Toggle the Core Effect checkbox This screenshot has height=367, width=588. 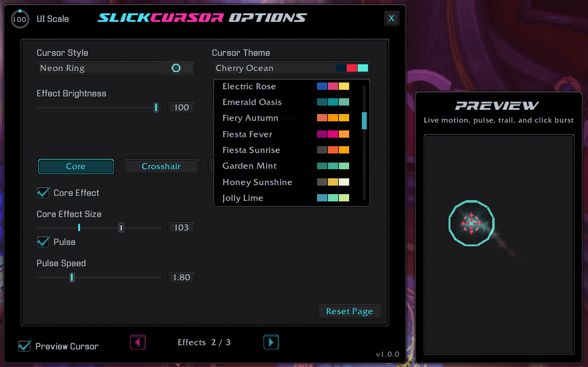[43, 193]
